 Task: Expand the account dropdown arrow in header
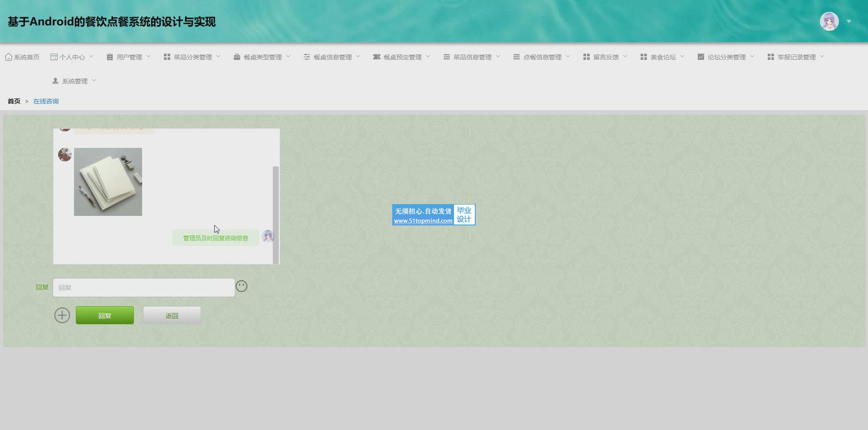(x=849, y=21)
